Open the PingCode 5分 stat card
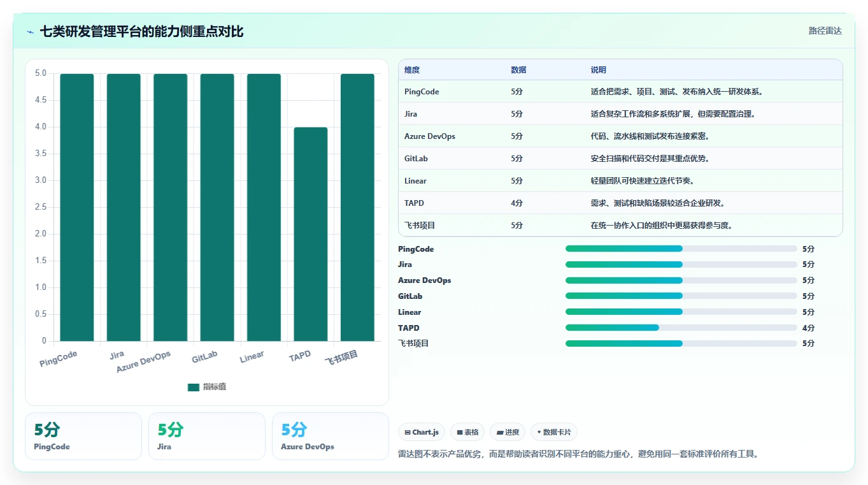Image resolution: width=868 pixels, height=485 pixels. tap(83, 436)
